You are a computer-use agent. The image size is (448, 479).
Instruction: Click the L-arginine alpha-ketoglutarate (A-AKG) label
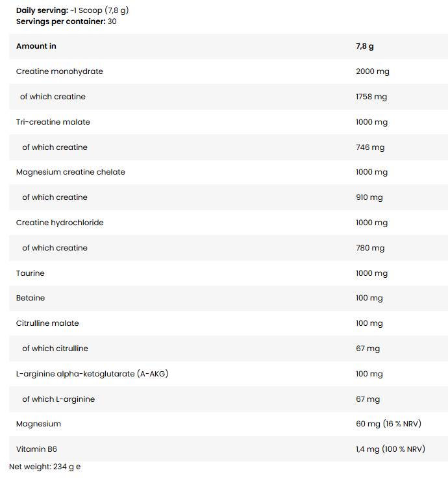(x=92, y=374)
